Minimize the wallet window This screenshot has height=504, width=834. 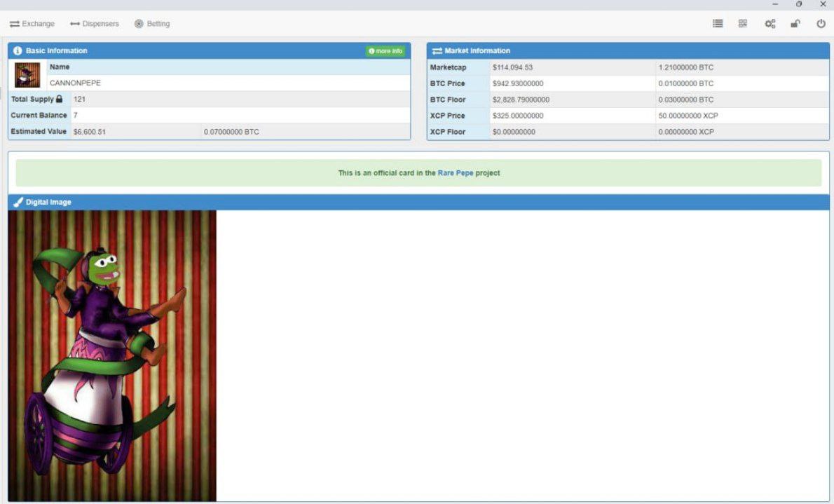tap(775, 4)
